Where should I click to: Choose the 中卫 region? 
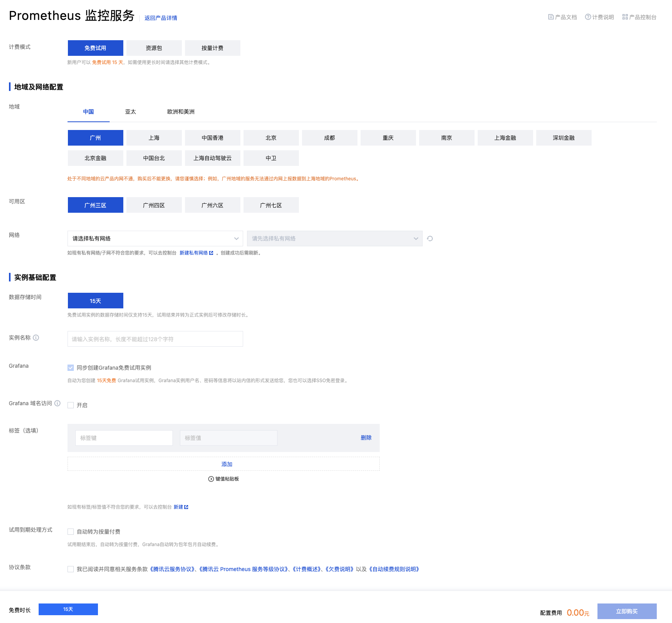pyautogui.click(x=271, y=158)
